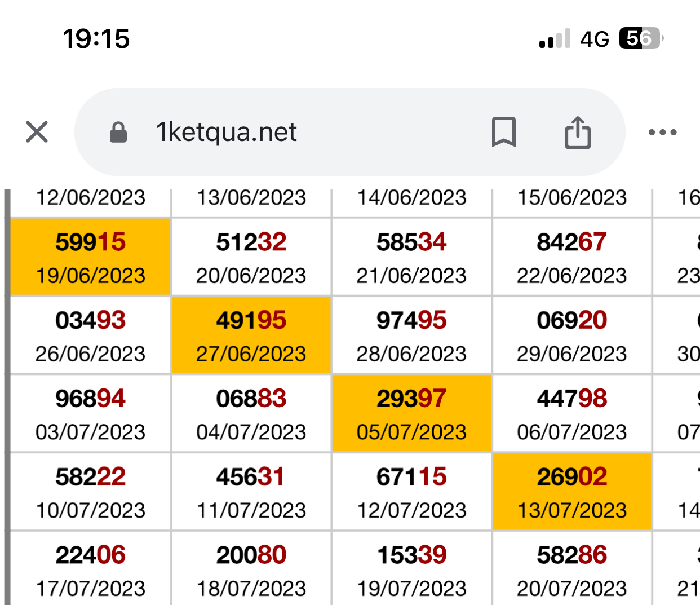Tap highlighted result 29397 on 05/07/2023

click(411, 414)
